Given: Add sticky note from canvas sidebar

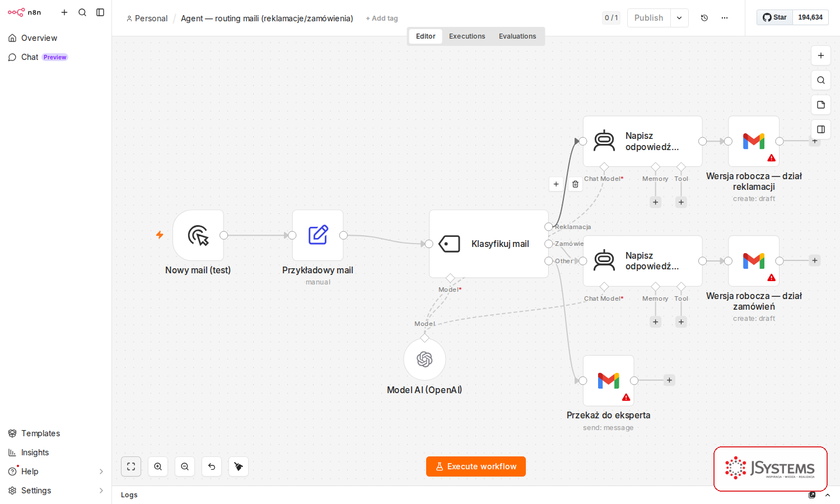Looking at the screenshot, I should click(821, 105).
